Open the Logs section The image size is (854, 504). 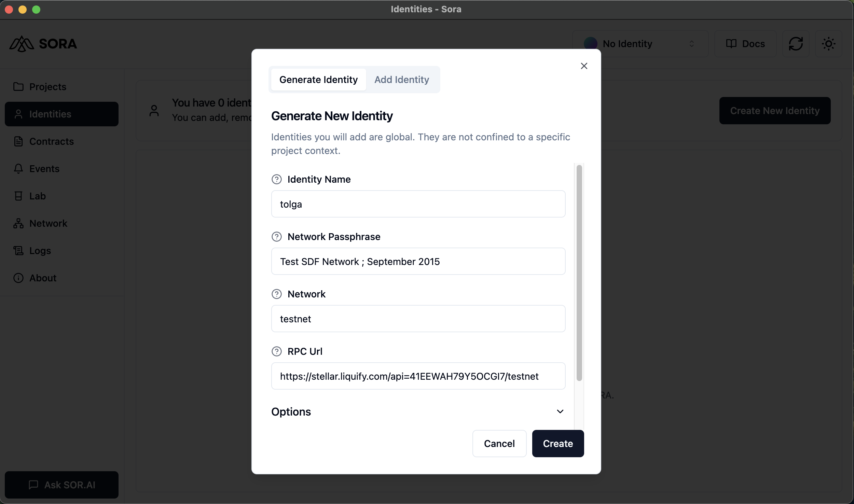pos(40,251)
